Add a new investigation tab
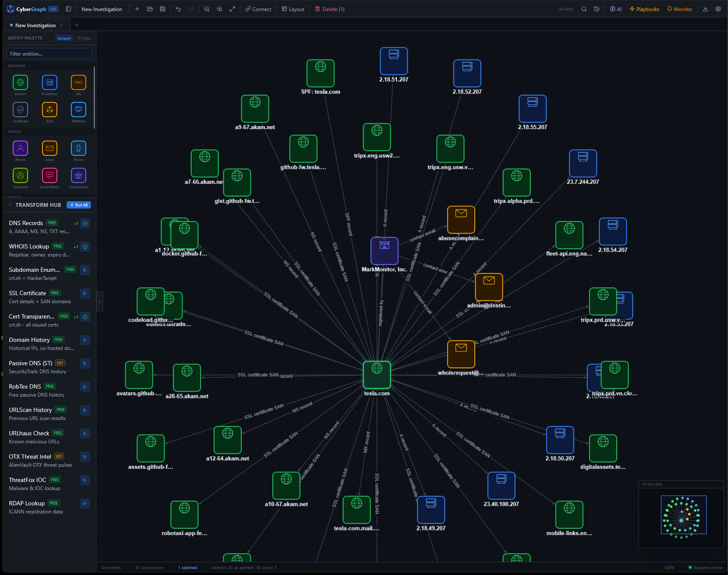 76,25
